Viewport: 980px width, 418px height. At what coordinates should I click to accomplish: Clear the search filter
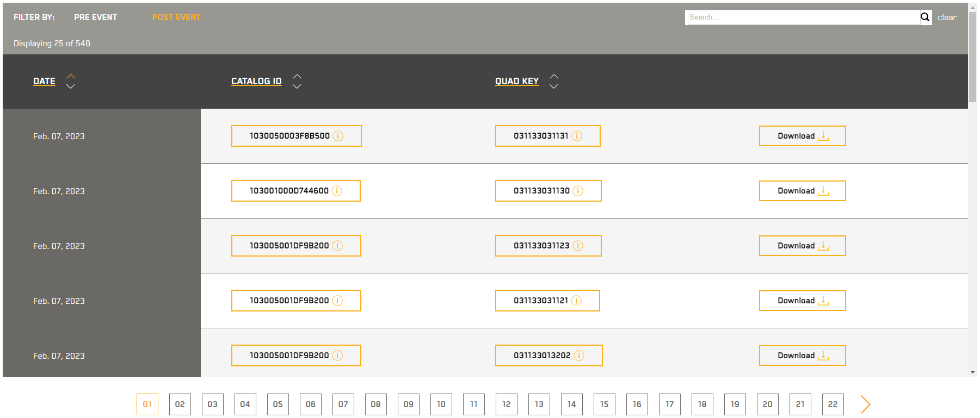tap(947, 17)
